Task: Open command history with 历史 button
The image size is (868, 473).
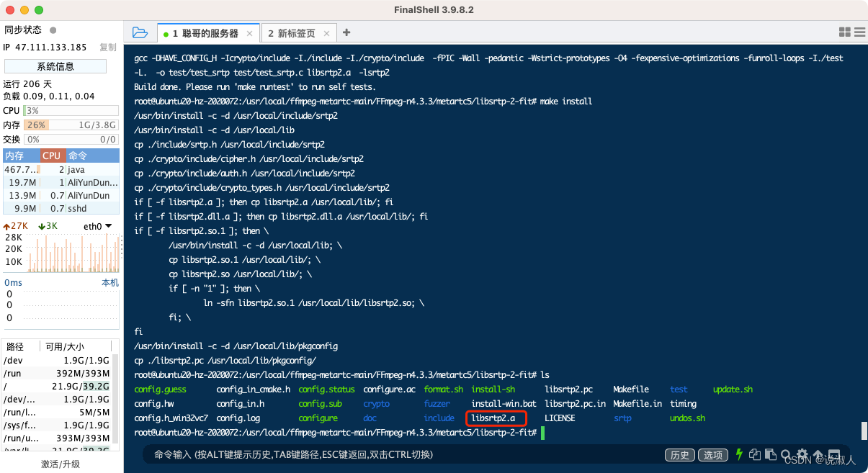Action: click(679, 454)
